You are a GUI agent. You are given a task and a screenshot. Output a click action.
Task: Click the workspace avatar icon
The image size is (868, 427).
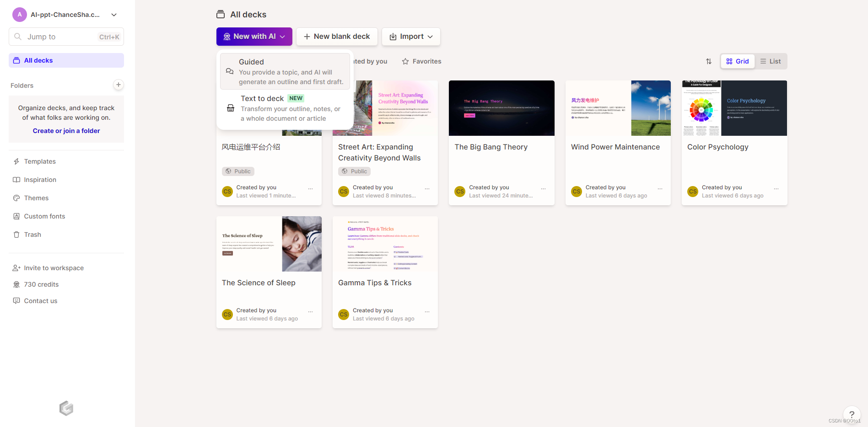20,15
